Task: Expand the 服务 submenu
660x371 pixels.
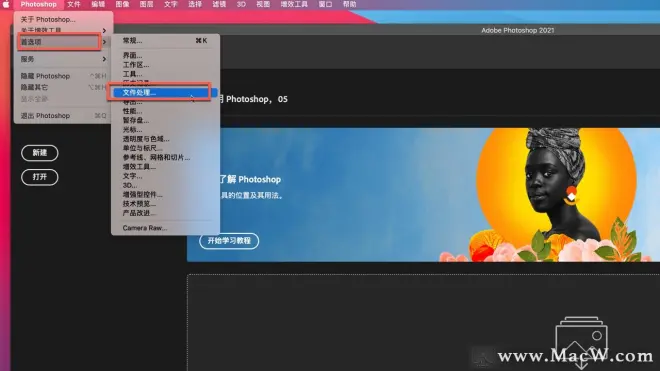Action: click(63, 59)
